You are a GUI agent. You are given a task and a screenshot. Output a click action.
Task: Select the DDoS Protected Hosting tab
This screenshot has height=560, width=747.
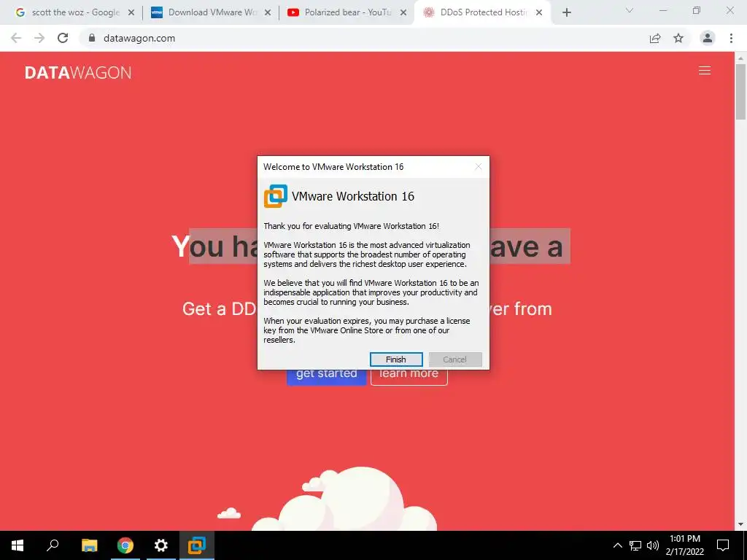(x=482, y=12)
